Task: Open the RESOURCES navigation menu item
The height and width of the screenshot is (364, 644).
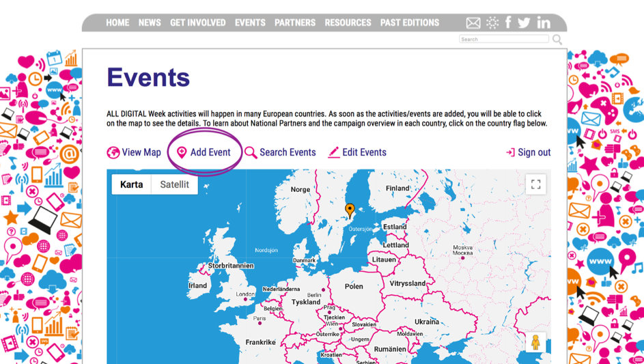Action: click(x=348, y=23)
